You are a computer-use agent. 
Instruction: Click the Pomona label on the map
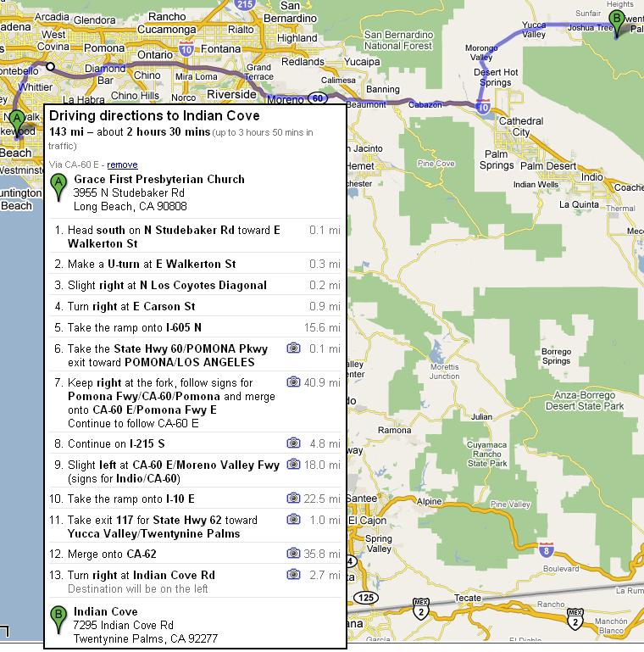coord(104,48)
